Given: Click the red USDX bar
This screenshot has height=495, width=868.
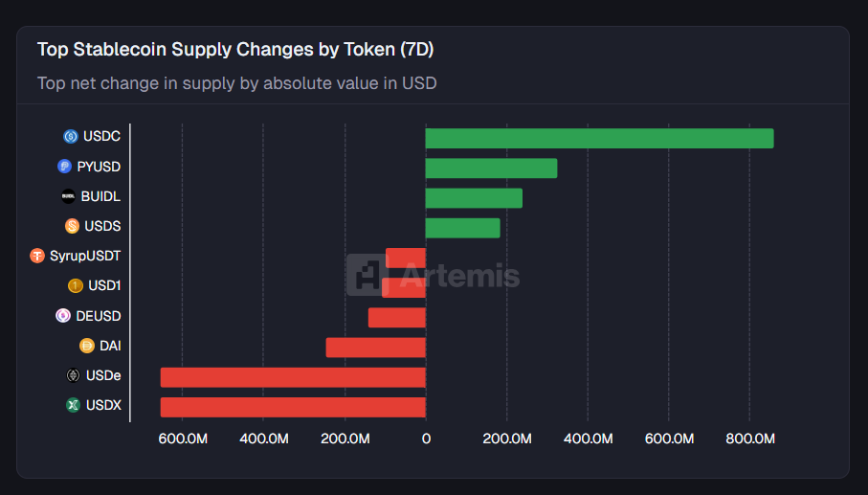Looking at the screenshot, I should (293, 407).
